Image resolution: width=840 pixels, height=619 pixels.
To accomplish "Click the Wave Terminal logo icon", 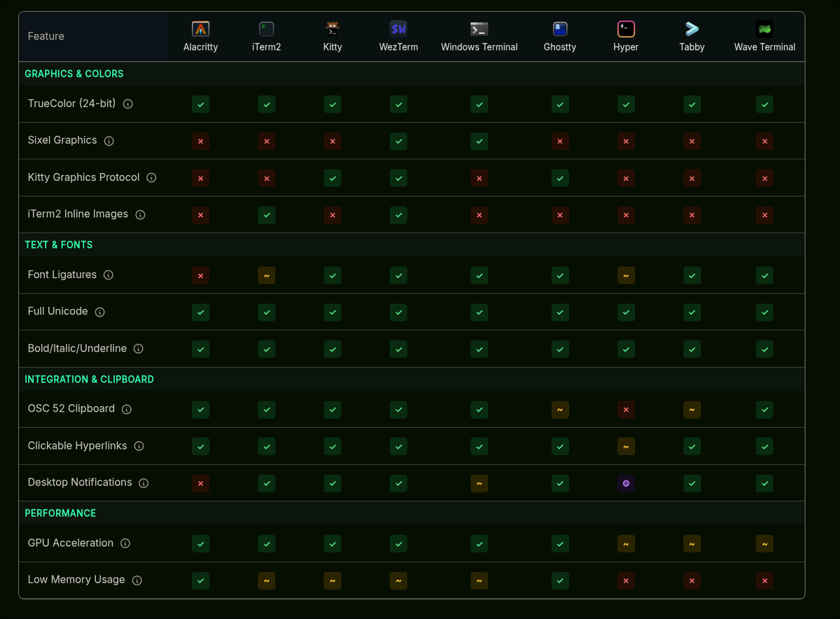I will click(x=764, y=29).
